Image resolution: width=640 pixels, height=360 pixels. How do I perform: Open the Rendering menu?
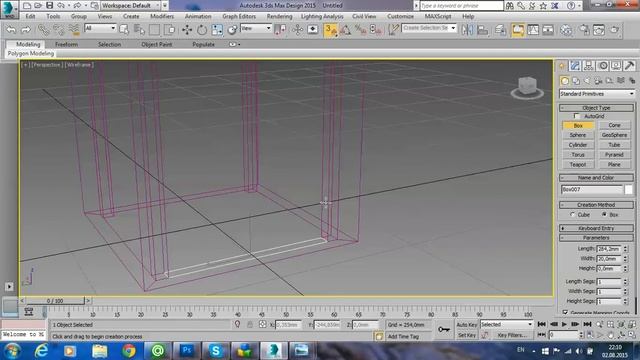pyautogui.click(x=280, y=16)
